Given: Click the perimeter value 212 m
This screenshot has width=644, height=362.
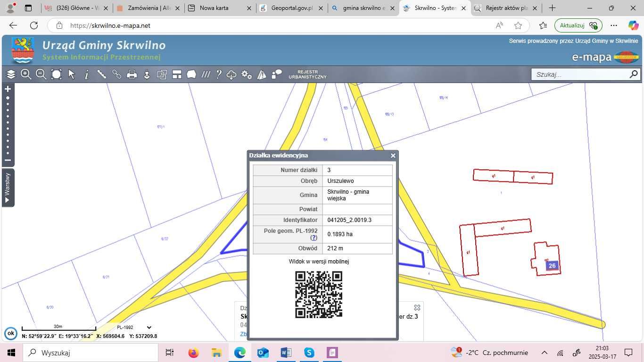Looking at the screenshot, I should tap(335, 248).
